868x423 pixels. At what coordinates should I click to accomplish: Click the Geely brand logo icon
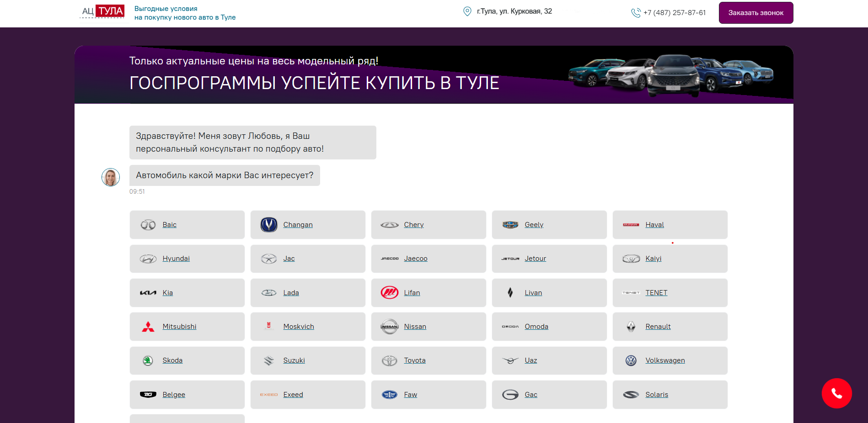click(x=510, y=225)
